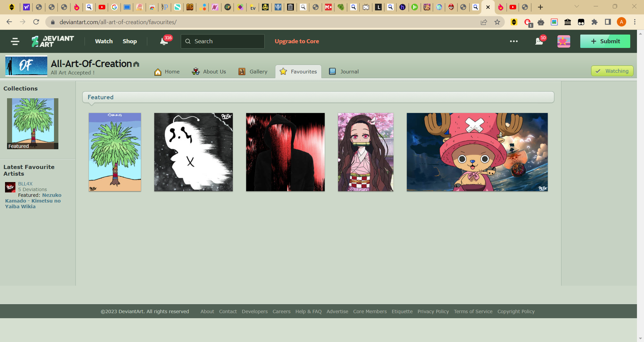
Task: Click footer Help & FAQ link
Action: click(308, 311)
